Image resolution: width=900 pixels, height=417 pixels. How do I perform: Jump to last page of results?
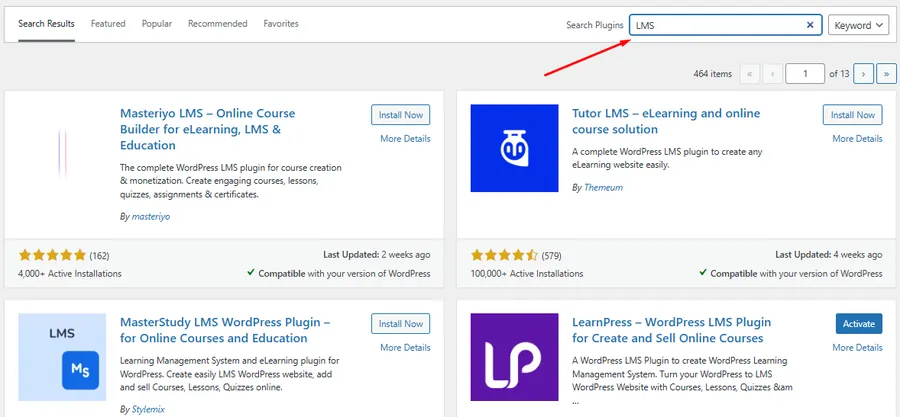tap(885, 74)
